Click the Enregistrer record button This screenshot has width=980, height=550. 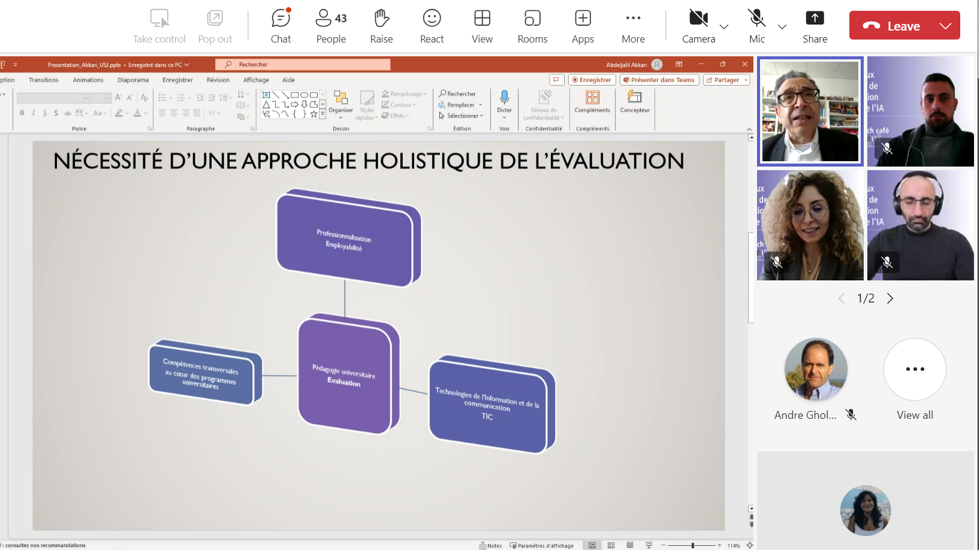tap(592, 80)
